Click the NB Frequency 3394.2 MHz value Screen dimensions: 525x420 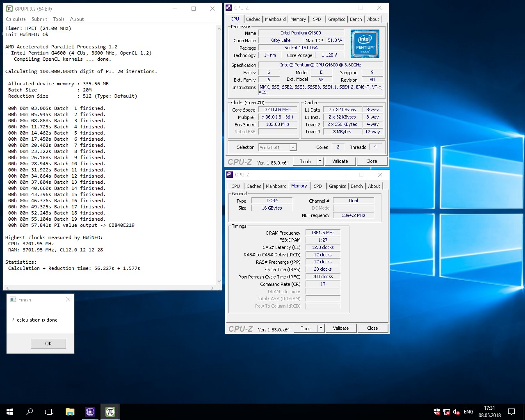tap(354, 215)
